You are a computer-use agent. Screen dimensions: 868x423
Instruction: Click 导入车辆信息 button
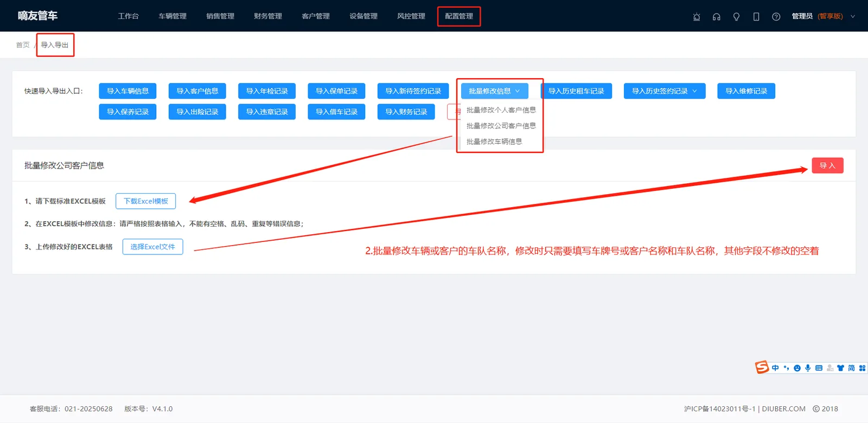point(127,91)
